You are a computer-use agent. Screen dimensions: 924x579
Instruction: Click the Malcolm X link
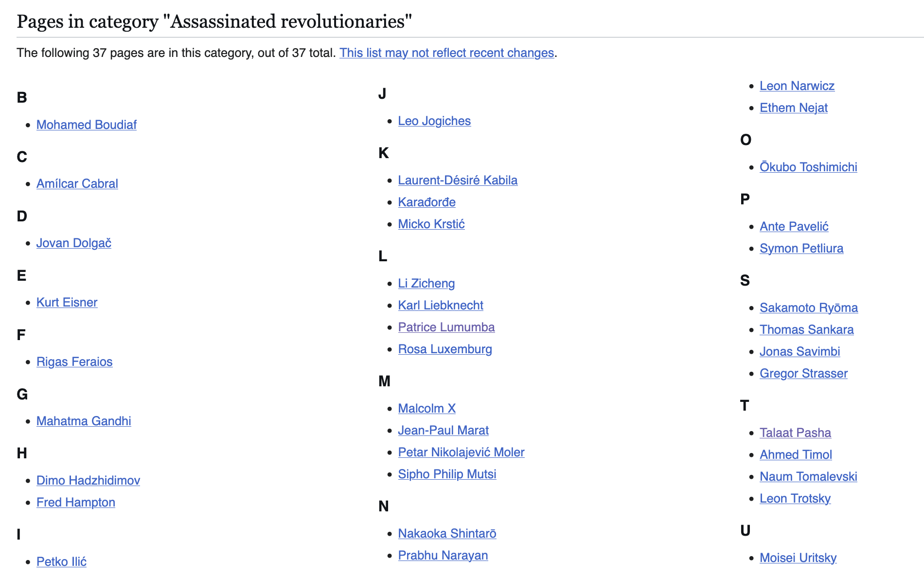pos(426,409)
